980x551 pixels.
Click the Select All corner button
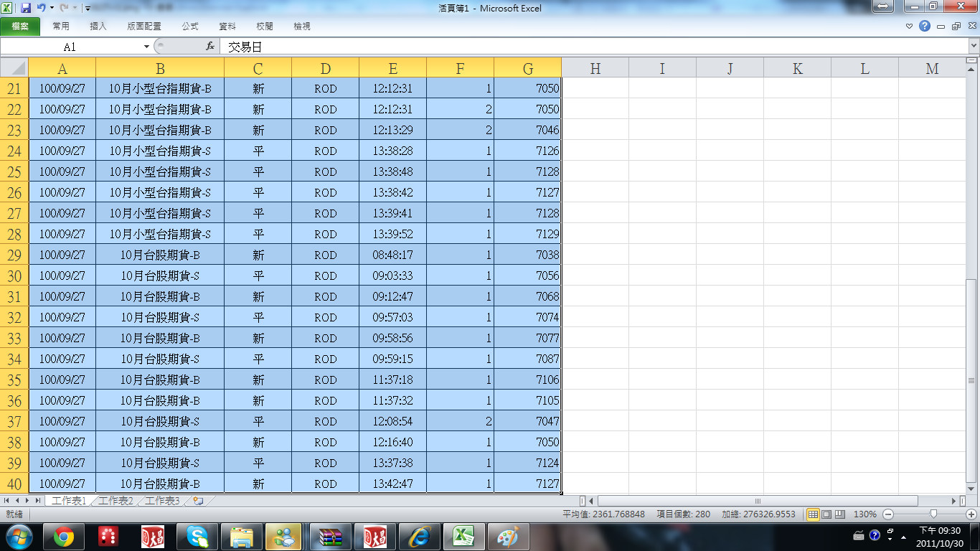tap(14, 68)
